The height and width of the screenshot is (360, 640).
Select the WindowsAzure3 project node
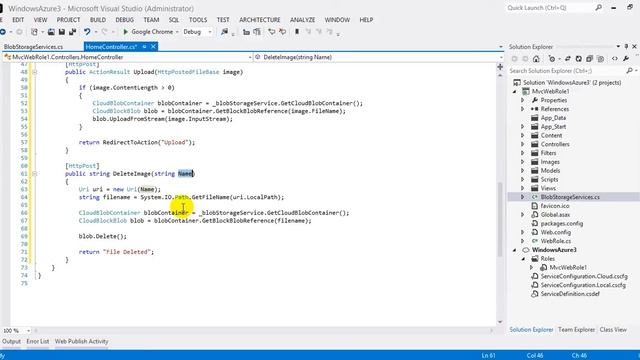(x=554, y=250)
